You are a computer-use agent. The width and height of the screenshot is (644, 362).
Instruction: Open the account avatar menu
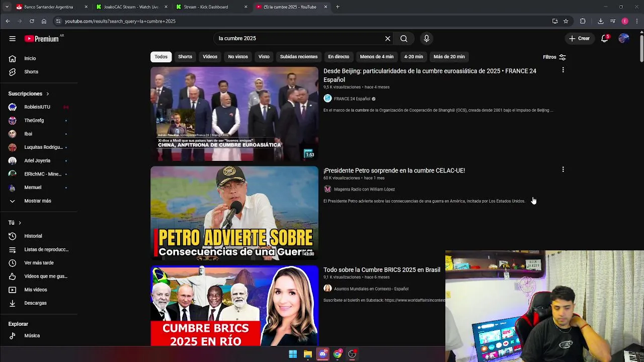click(x=623, y=39)
